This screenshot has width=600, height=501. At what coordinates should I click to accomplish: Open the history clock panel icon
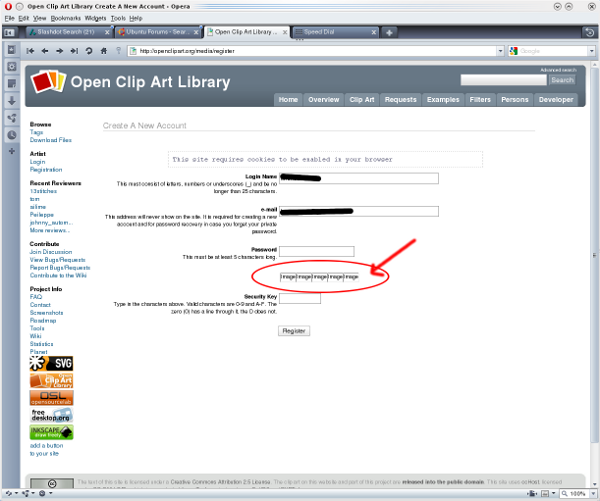(x=11, y=134)
